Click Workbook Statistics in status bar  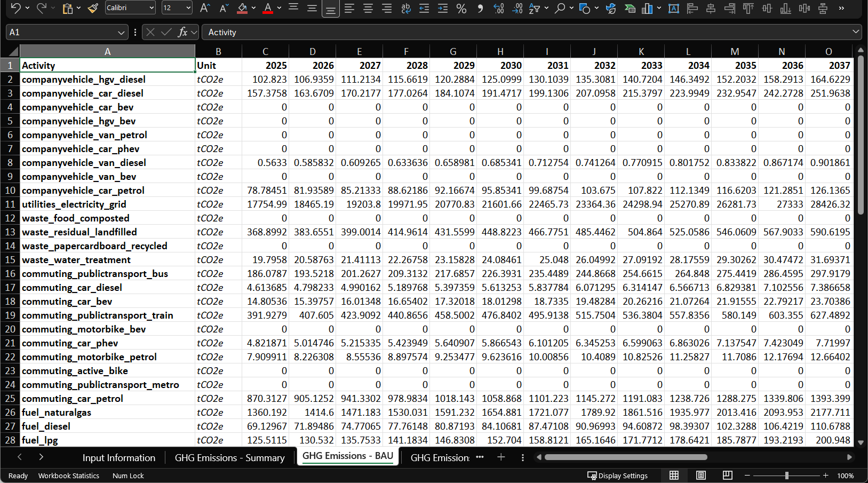pyautogui.click(x=69, y=476)
